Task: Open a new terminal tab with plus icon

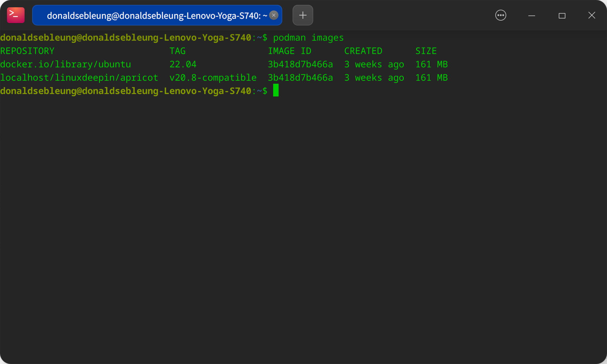Action: point(302,15)
